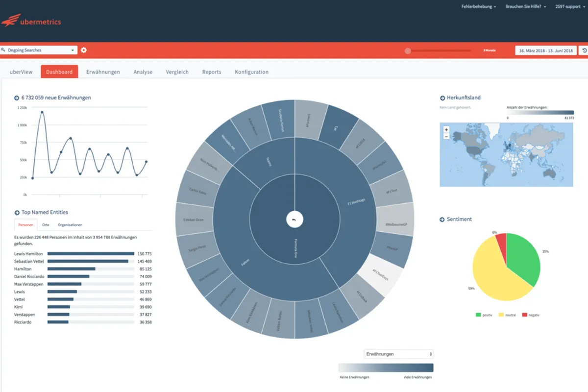Expand the Erwähnungen metric selector
The height and width of the screenshot is (392, 588).
[398, 354]
